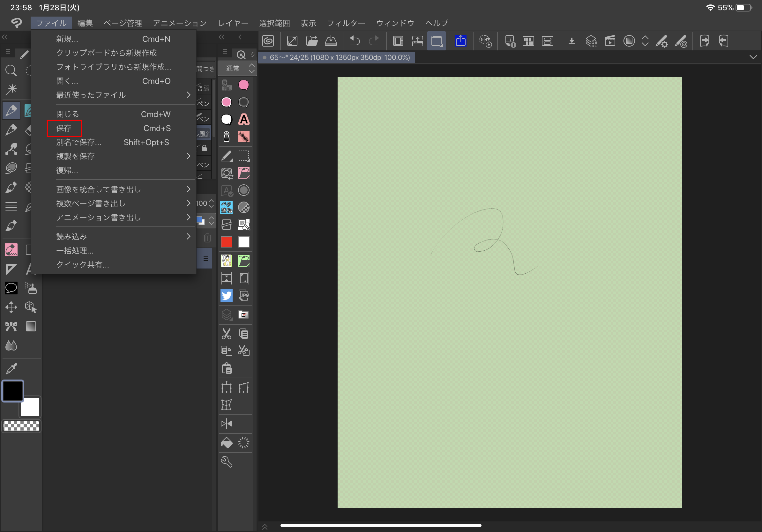Open the レイヤー menu

(233, 23)
